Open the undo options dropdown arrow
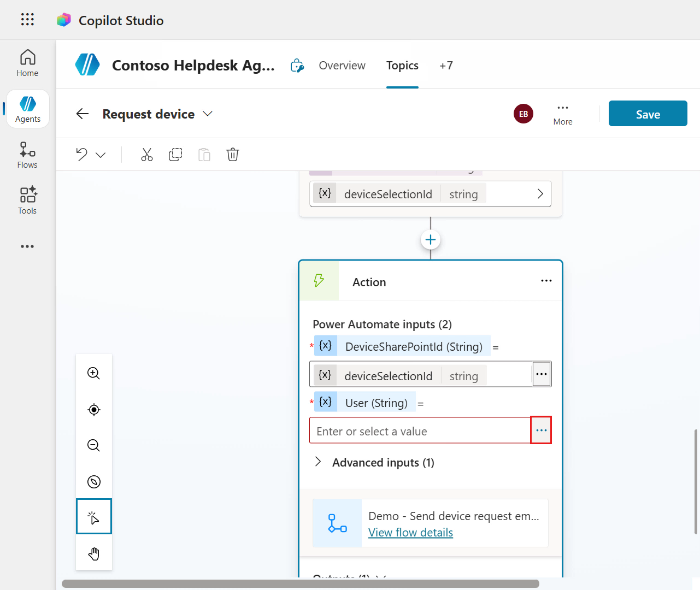The height and width of the screenshot is (590, 700). (101, 155)
